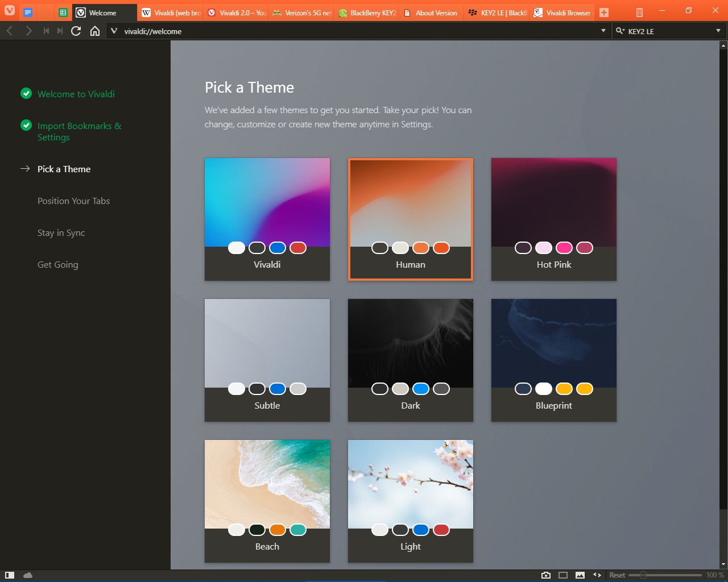The height and width of the screenshot is (582, 728).
Task: Click the teal swatch on Beach theme
Action: (x=298, y=530)
